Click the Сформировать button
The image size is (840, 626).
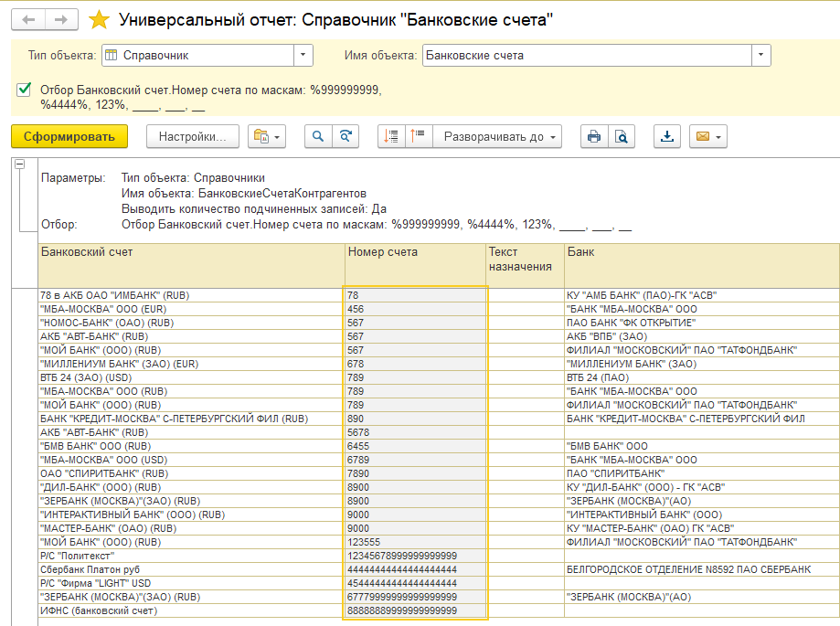click(x=69, y=136)
